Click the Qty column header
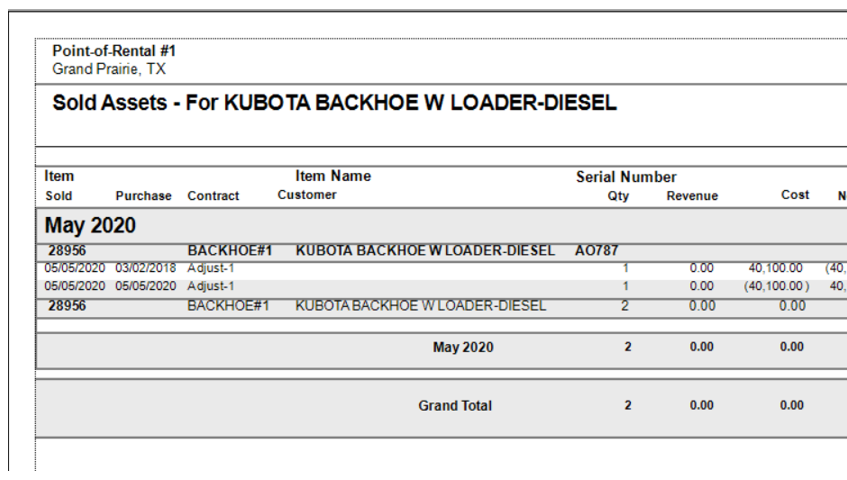This screenshot has height=480, width=847. [619, 196]
